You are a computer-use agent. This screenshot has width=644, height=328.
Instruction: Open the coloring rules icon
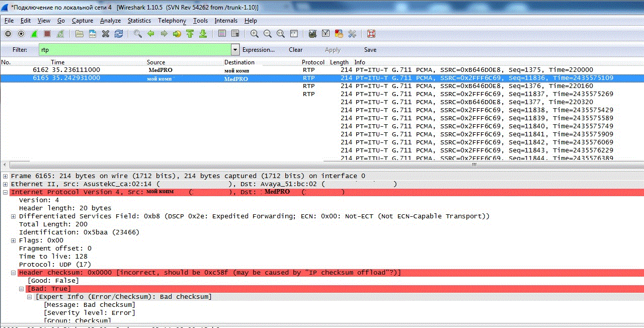click(x=339, y=34)
